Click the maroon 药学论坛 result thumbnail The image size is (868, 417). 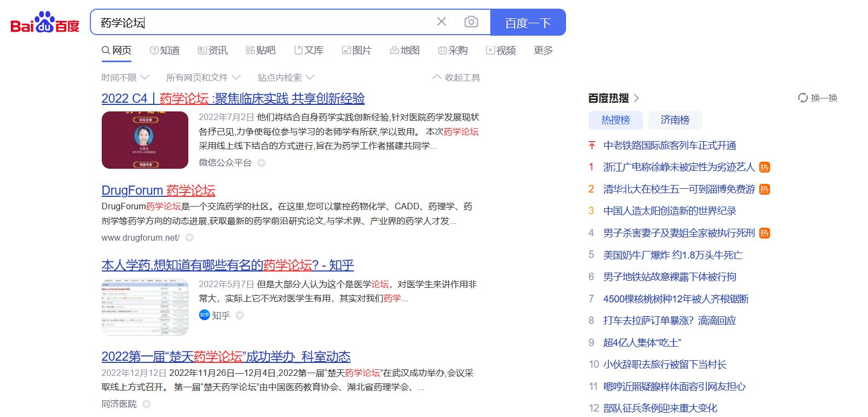pyautogui.click(x=144, y=140)
